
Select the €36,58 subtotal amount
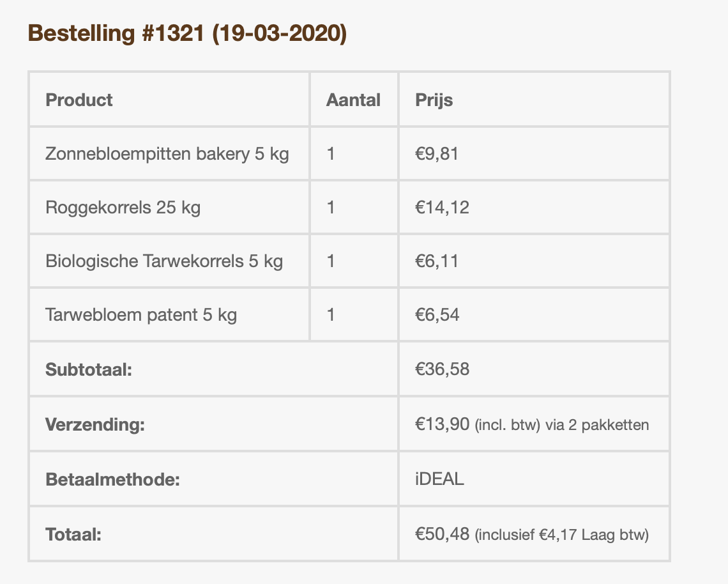442,369
